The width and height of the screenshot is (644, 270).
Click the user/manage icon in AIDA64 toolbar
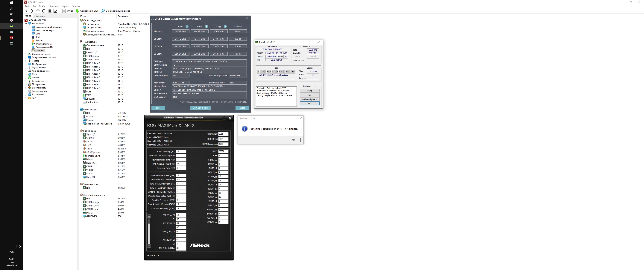(49, 11)
